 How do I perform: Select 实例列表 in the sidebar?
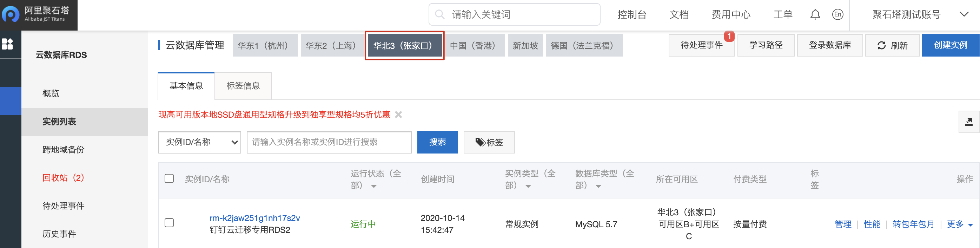coord(85,122)
